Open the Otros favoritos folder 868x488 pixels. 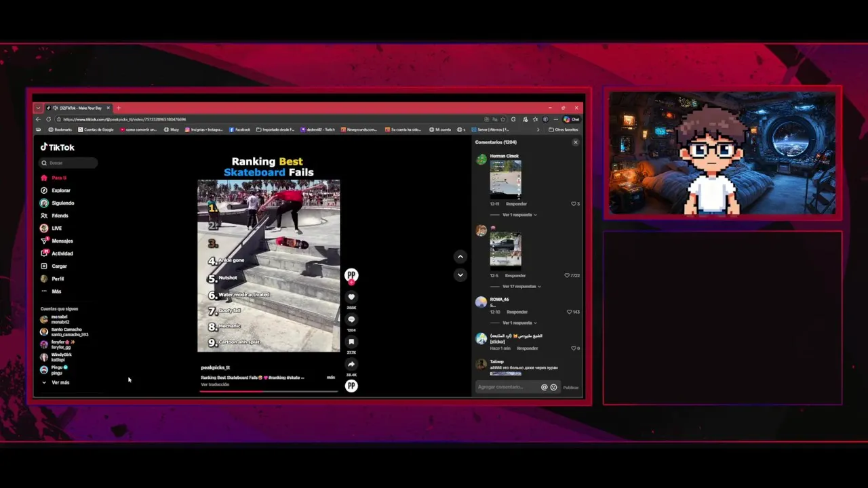pos(564,129)
